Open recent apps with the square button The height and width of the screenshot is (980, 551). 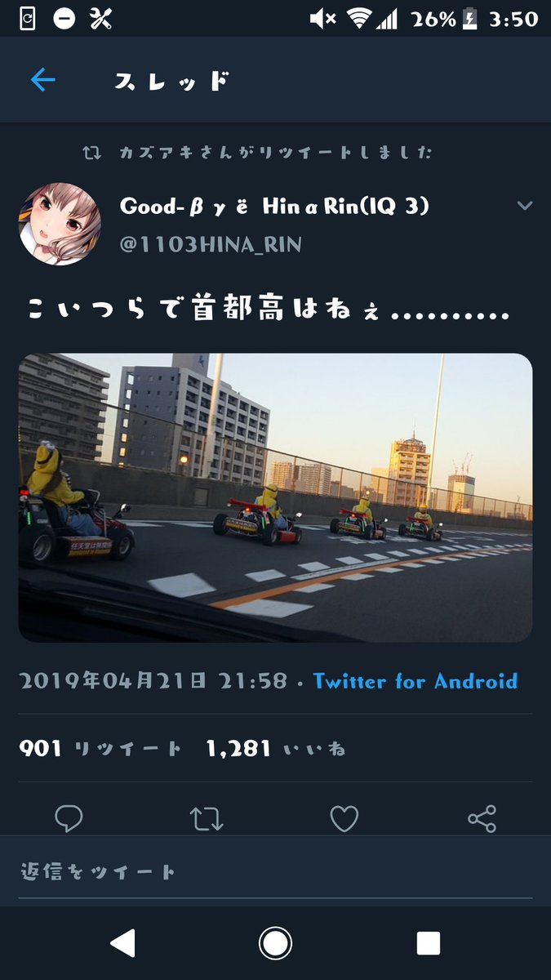tap(429, 943)
